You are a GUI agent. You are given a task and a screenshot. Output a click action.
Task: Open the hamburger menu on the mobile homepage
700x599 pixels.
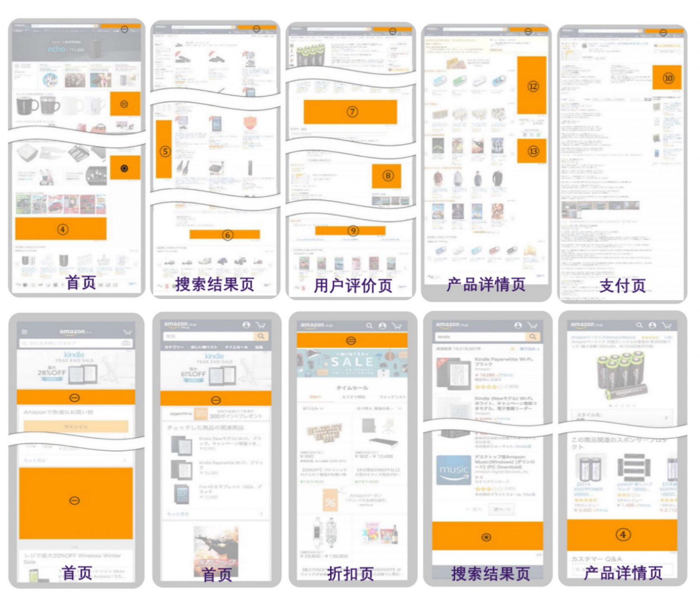[x=25, y=332]
